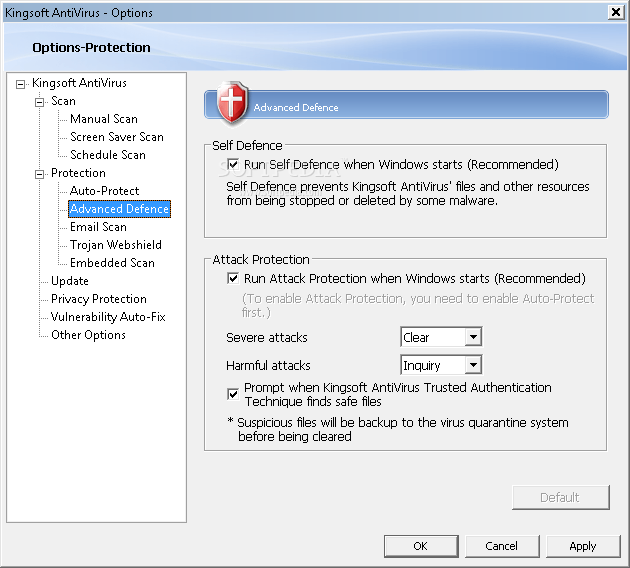Click the red shield Advanced Defence icon
Viewport: 630px width, 568px height.
(231, 102)
